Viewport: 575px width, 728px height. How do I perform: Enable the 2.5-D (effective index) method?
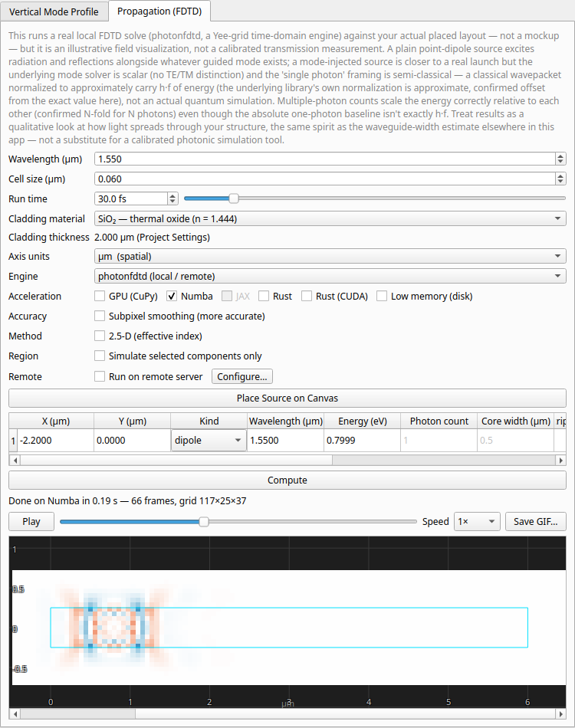coord(100,336)
